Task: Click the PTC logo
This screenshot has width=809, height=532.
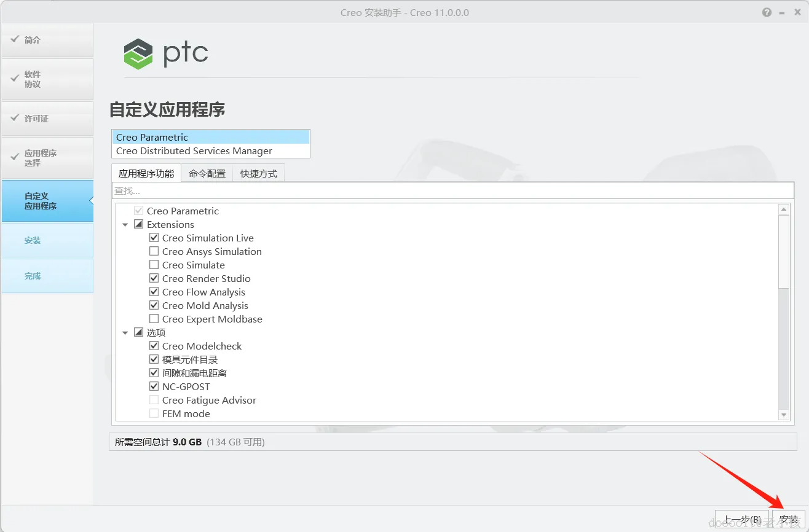Action: point(165,54)
